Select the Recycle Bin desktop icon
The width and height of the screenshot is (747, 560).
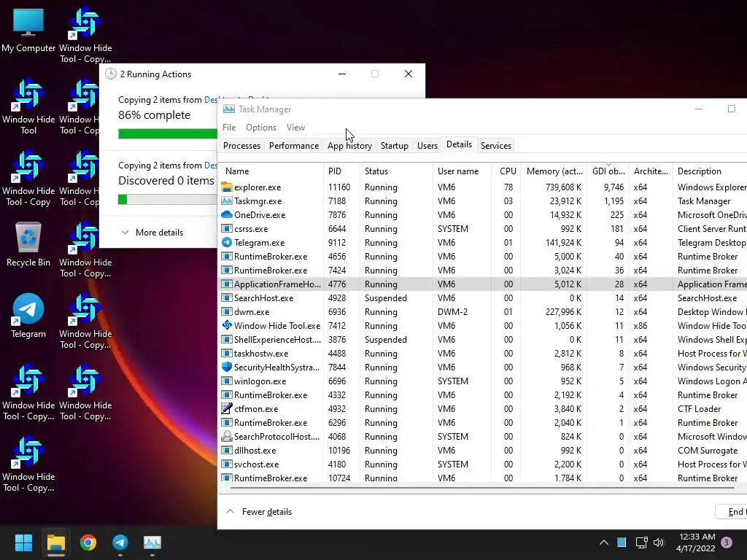pyautogui.click(x=28, y=244)
